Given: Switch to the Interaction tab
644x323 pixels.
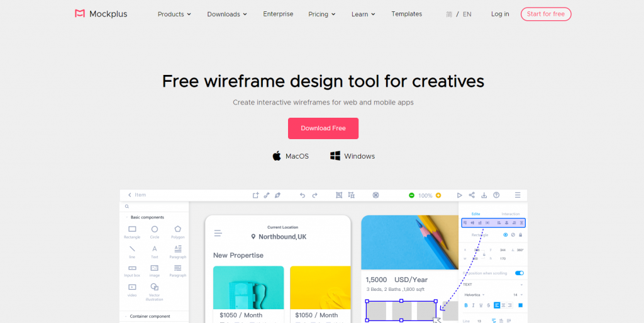Looking at the screenshot, I should [x=511, y=213].
